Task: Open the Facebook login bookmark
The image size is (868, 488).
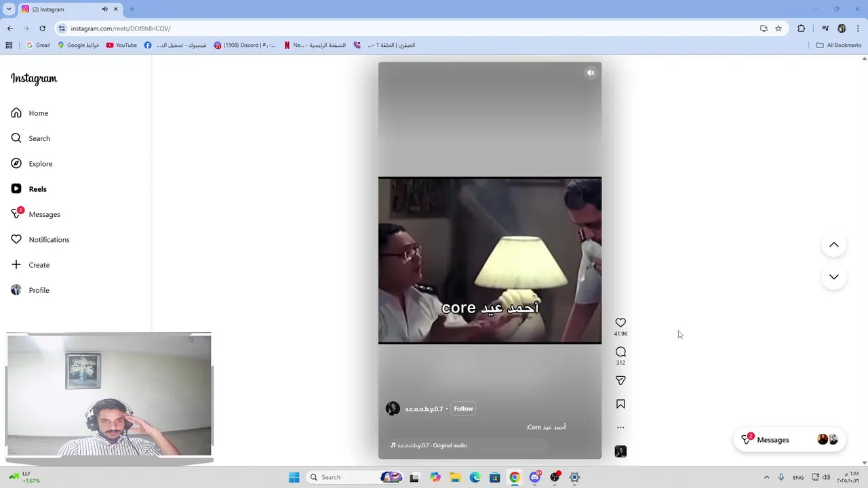Action: (176, 45)
